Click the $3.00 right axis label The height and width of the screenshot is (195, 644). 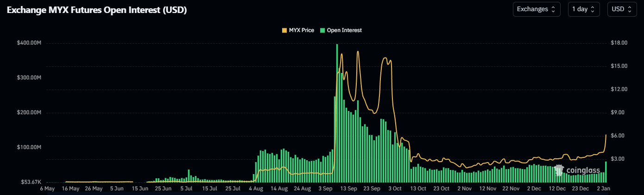(618, 159)
